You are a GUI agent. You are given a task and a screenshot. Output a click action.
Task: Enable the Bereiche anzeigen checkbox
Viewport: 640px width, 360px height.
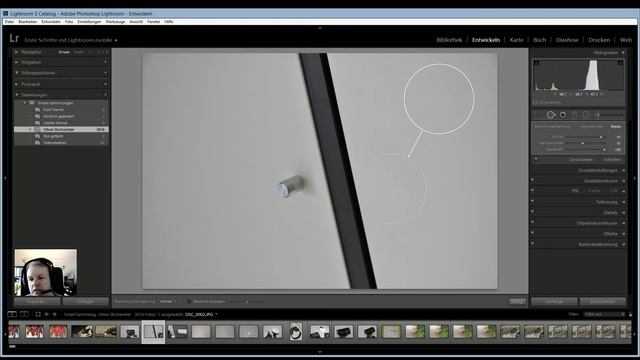click(x=189, y=302)
